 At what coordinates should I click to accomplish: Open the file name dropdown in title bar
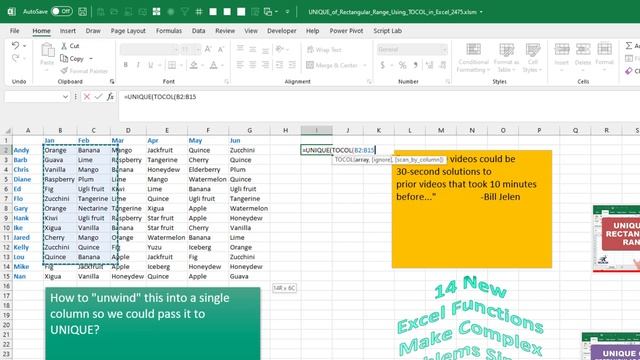click(481, 12)
